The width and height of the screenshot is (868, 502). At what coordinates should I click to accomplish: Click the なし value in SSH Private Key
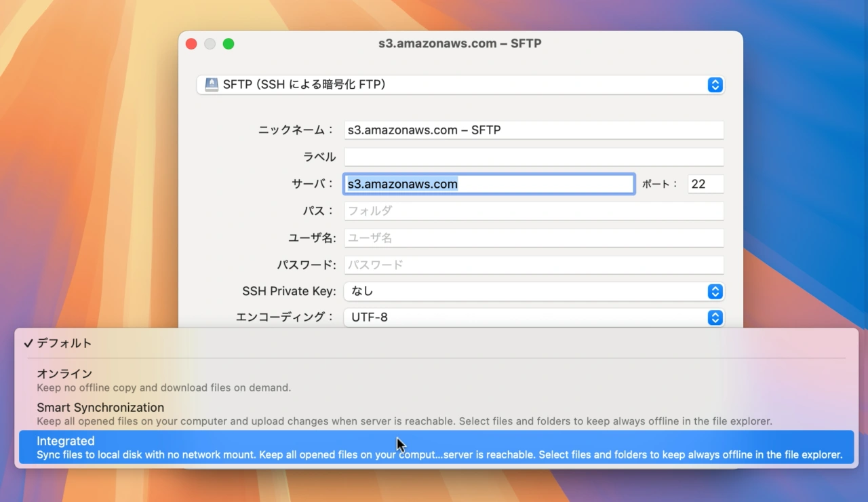363,292
